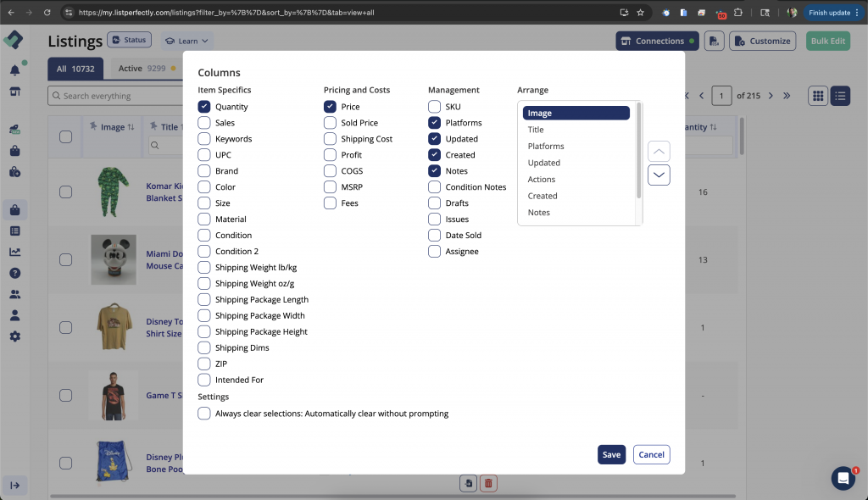Viewport: 868px width, 500px height.
Task: Disable the Price checkbox
Action: pos(330,106)
